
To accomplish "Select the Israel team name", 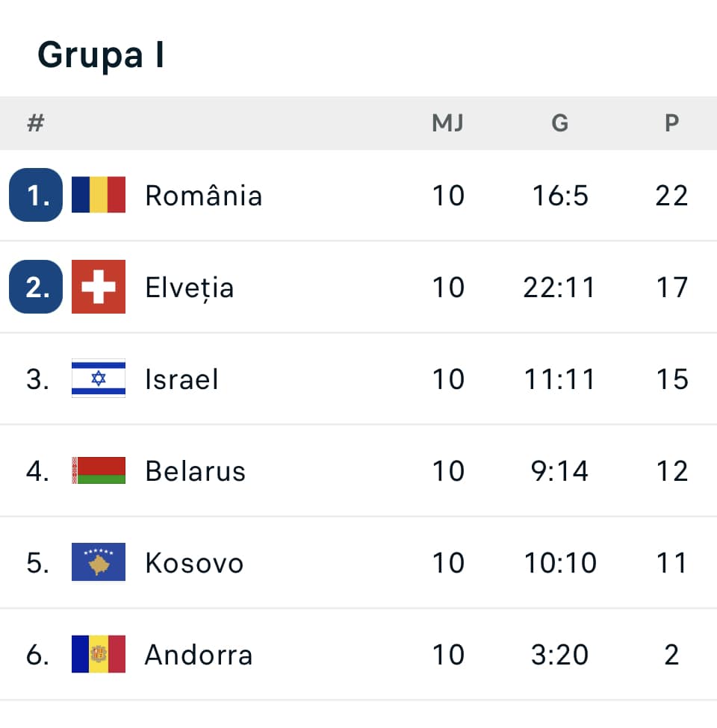I will (181, 379).
